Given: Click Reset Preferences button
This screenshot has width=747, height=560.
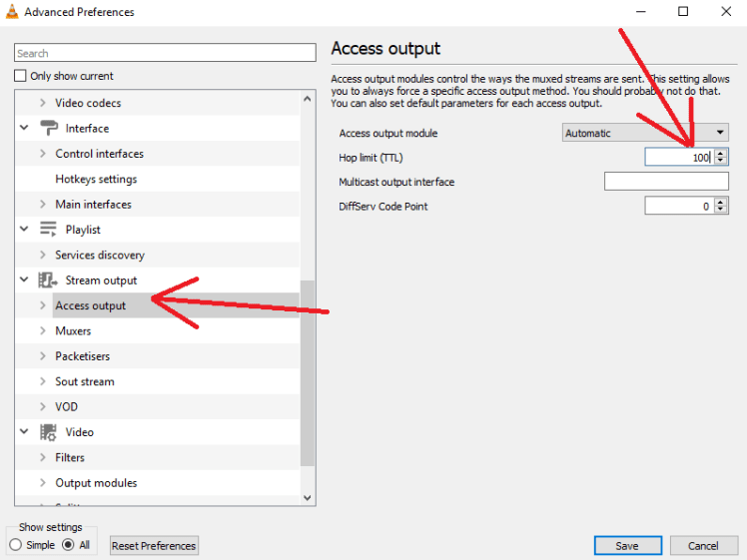Looking at the screenshot, I should click(154, 546).
